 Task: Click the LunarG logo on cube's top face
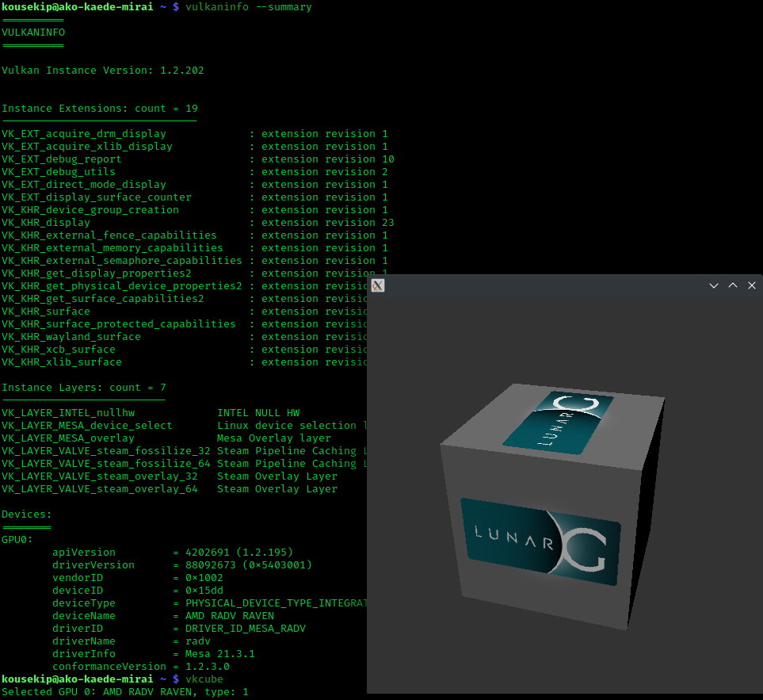tap(559, 421)
